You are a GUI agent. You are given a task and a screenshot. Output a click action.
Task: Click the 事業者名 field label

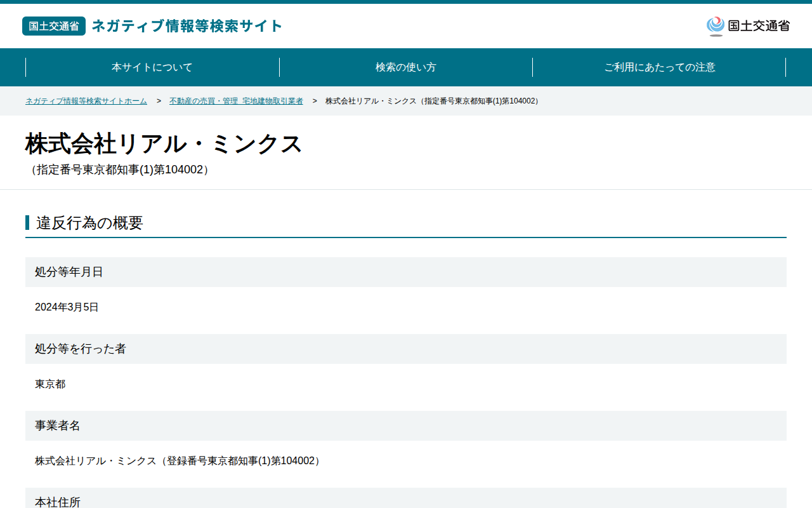click(x=58, y=425)
